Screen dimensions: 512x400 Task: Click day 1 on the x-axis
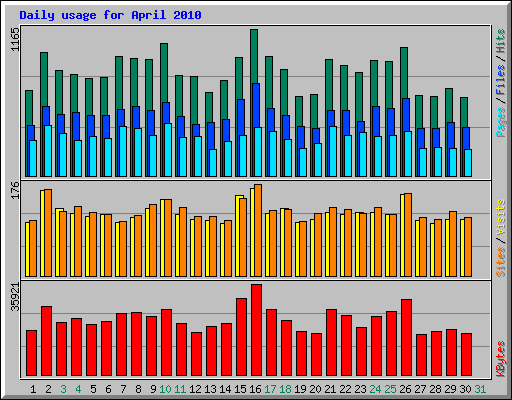tap(33, 389)
